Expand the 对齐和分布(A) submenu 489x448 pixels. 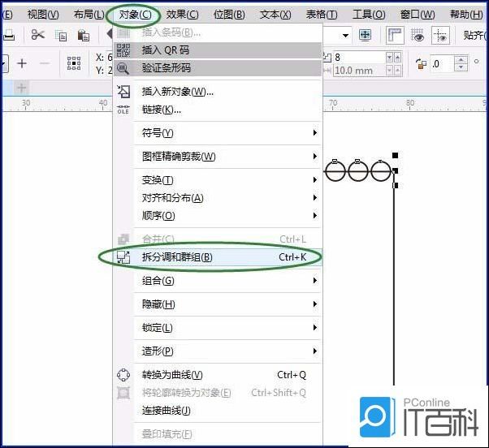pyautogui.click(x=218, y=198)
